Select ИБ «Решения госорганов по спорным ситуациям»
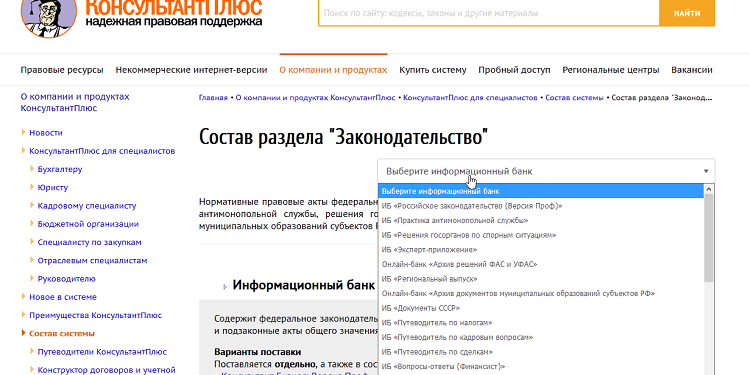750x375 pixels. [x=541, y=235]
